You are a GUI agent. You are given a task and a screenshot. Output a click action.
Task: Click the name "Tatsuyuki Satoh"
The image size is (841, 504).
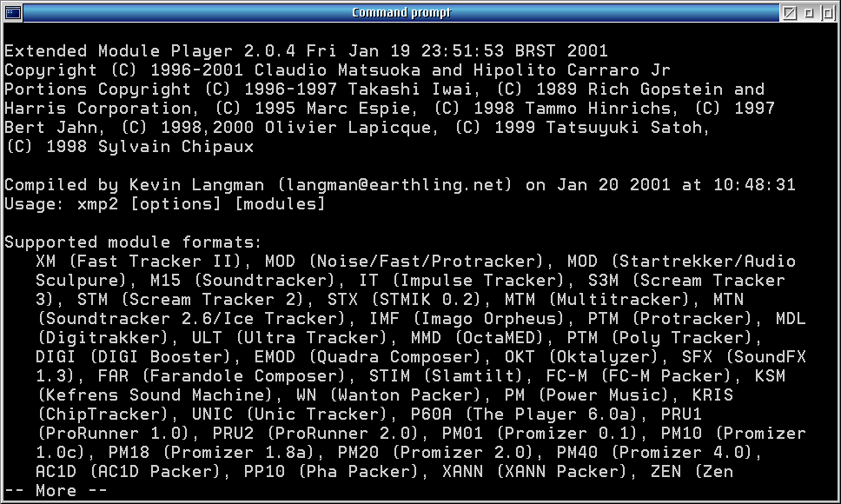point(624,128)
